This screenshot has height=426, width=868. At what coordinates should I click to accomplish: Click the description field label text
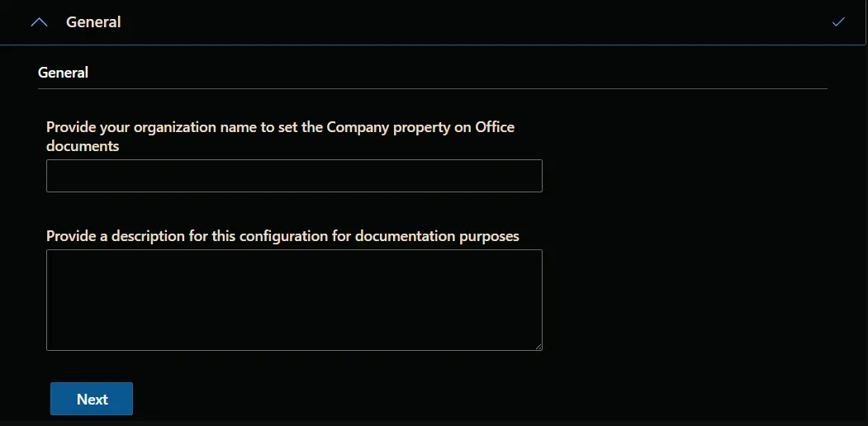(x=283, y=236)
